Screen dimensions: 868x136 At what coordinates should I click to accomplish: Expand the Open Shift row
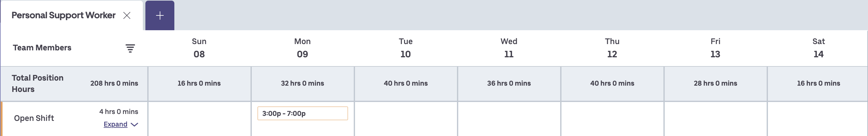coord(115,125)
